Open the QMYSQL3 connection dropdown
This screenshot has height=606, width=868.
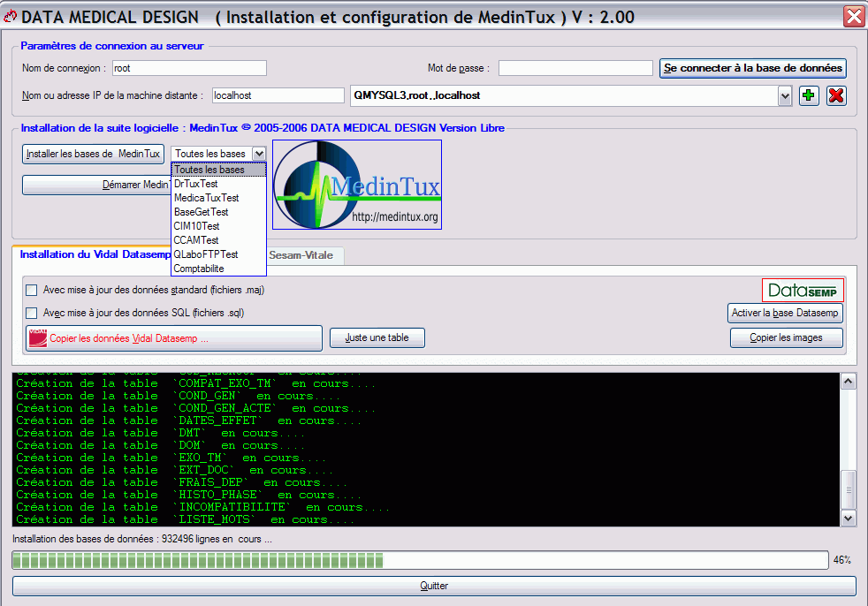(x=784, y=96)
